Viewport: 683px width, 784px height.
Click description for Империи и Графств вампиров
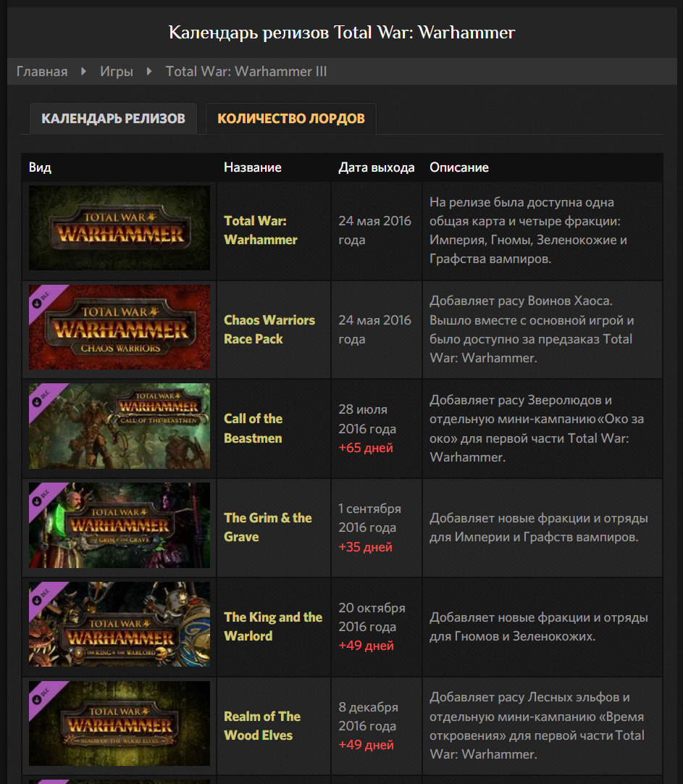pyautogui.click(x=539, y=527)
